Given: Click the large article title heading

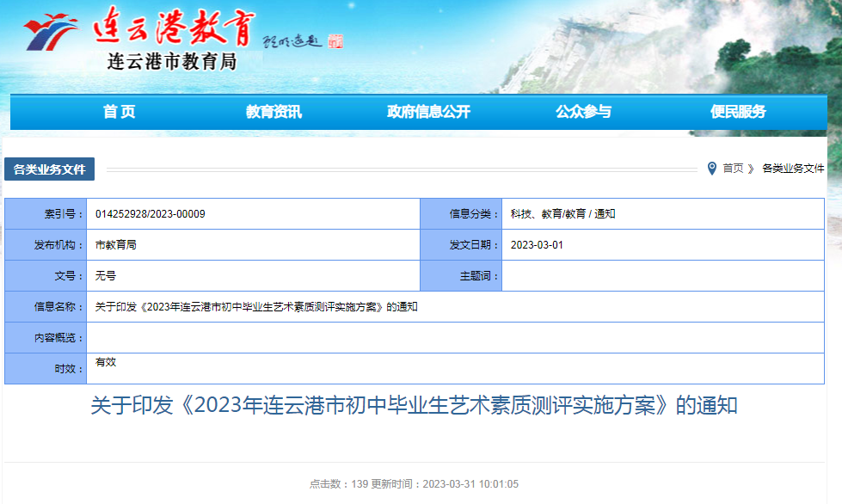Looking at the screenshot, I should point(414,405).
